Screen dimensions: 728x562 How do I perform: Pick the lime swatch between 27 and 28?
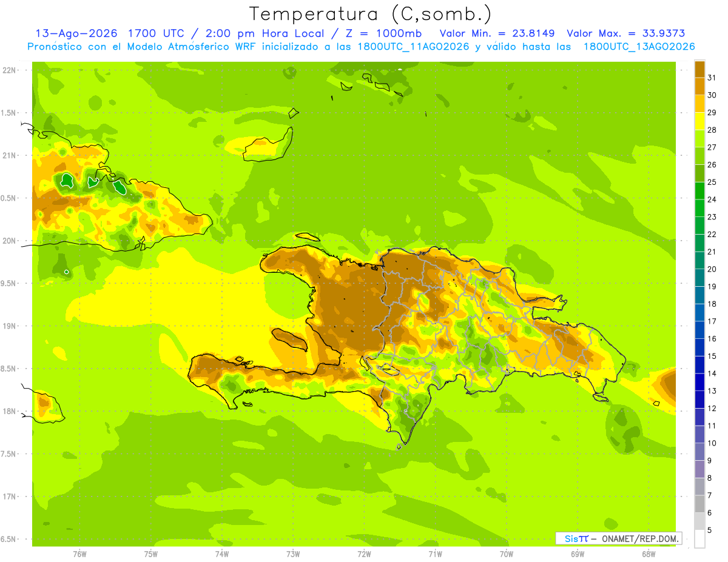(699, 138)
